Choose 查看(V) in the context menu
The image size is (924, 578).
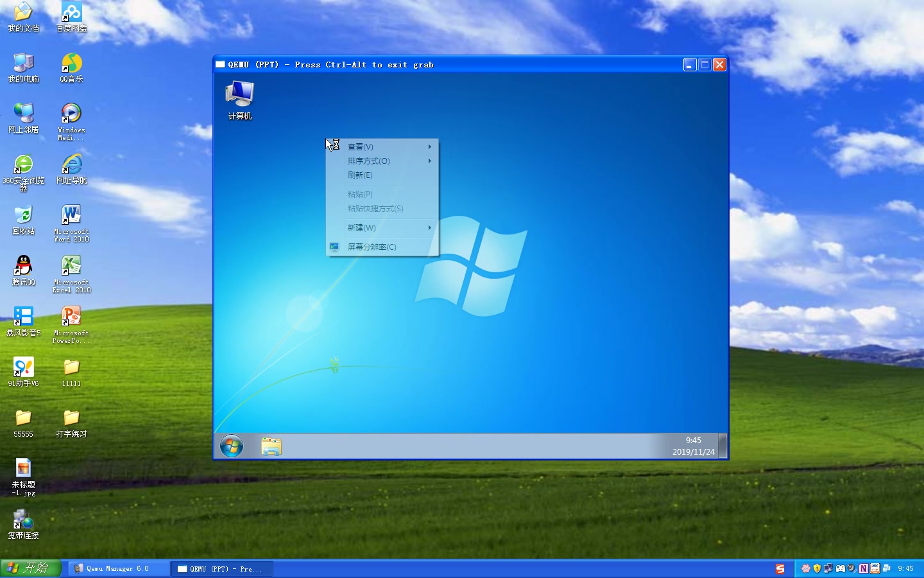(382, 147)
